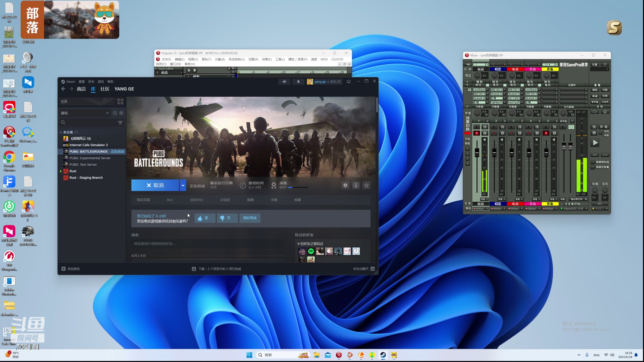The width and height of the screenshot is (644, 362).
Task: Click the 说话 channel volume fader
Action: [477, 152]
